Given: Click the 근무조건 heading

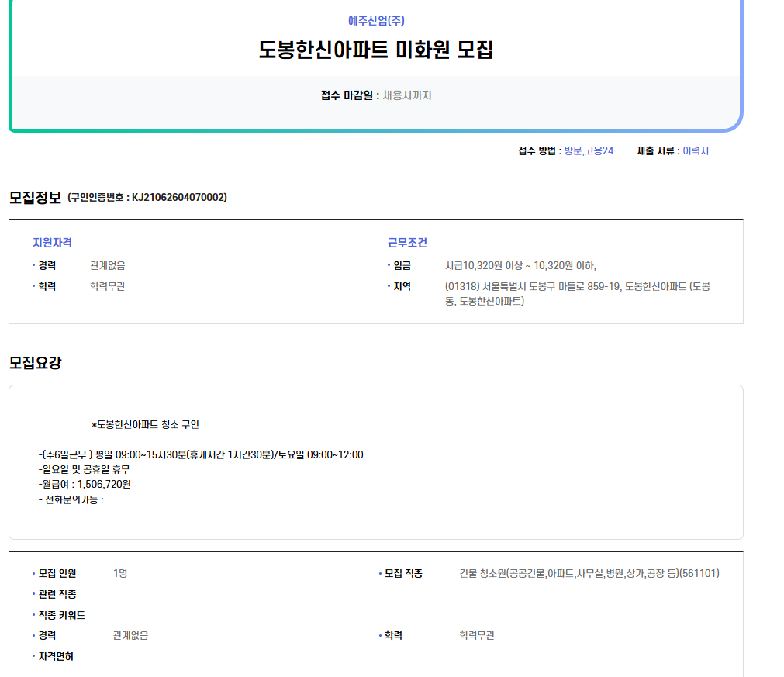Looking at the screenshot, I should pyautogui.click(x=407, y=243).
